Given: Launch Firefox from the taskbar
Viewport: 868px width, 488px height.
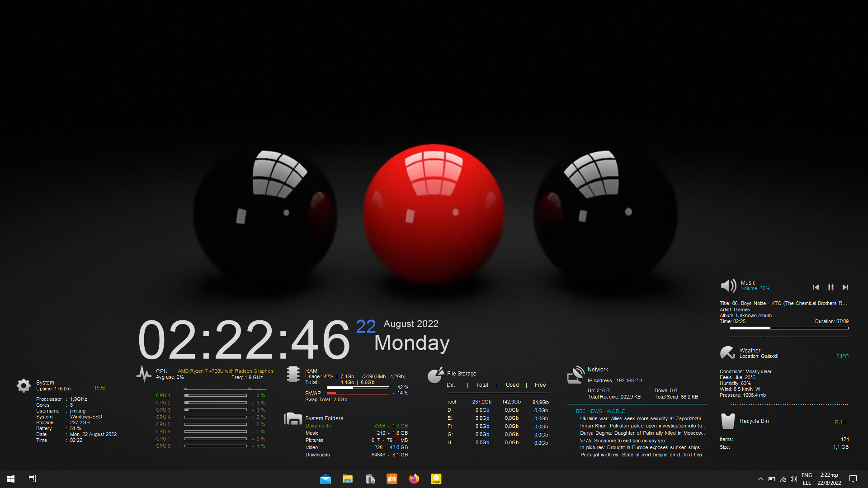Looking at the screenshot, I should pos(414,479).
